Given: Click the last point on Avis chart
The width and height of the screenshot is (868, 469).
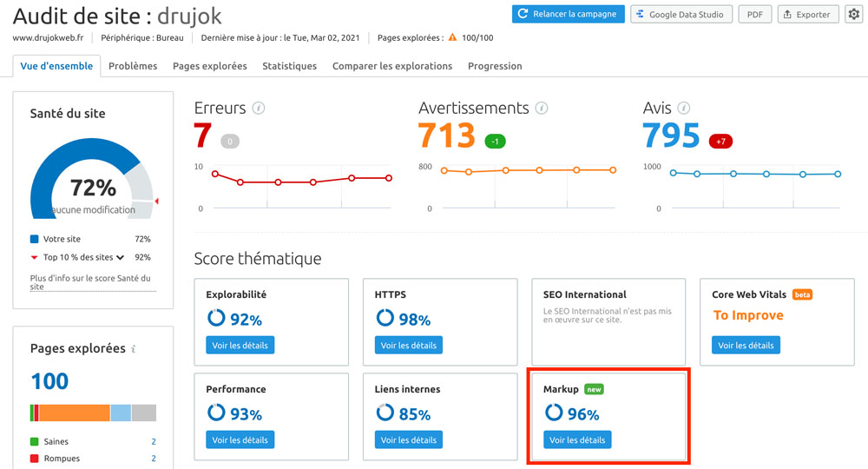Looking at the screenshot, I should click(838, 174).
